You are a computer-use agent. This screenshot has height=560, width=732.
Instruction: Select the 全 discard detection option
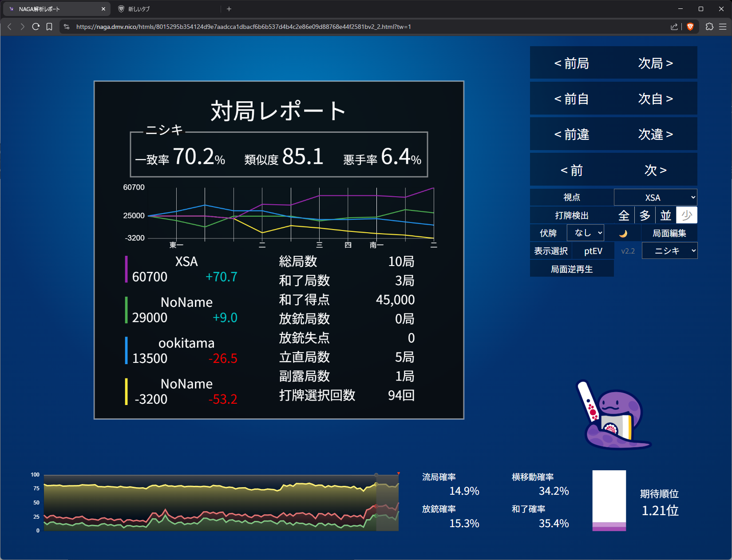[x=624, y=215]
